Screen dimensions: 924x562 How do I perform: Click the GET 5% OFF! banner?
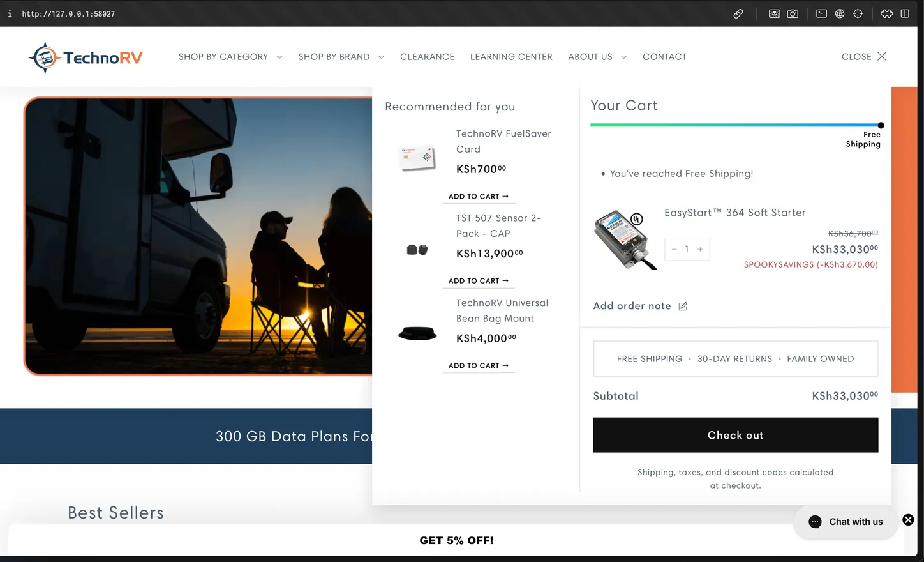coord(457,540)
